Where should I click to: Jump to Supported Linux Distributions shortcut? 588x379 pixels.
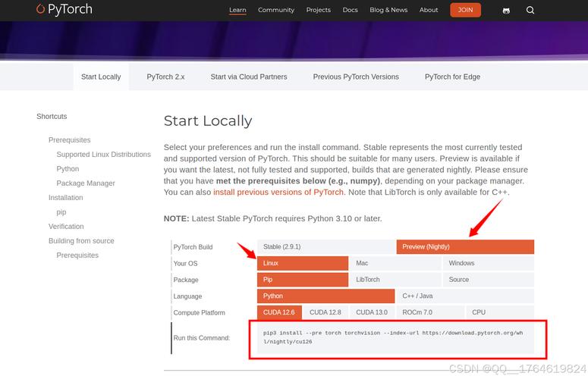pyautogui.click(x=103, y=155)
